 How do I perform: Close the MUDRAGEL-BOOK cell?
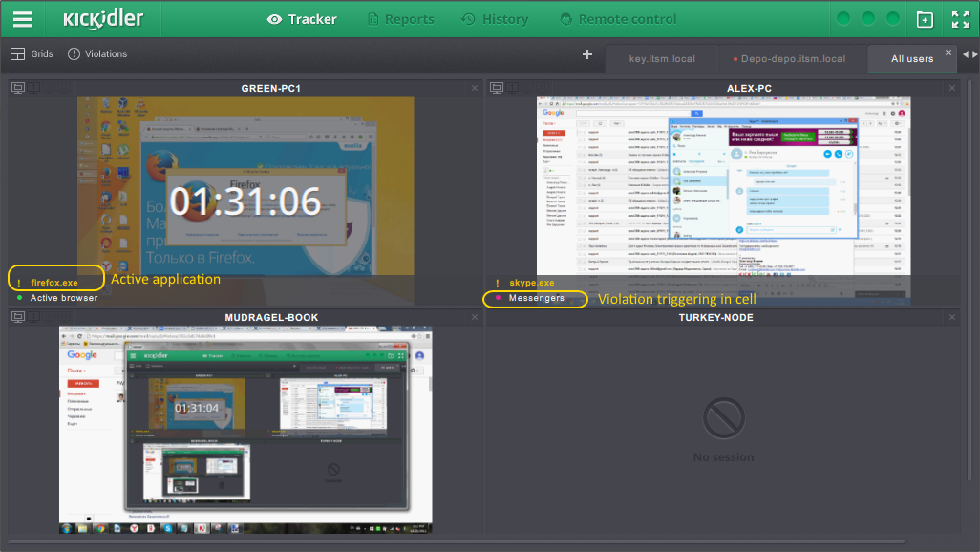tap(475, 317)
